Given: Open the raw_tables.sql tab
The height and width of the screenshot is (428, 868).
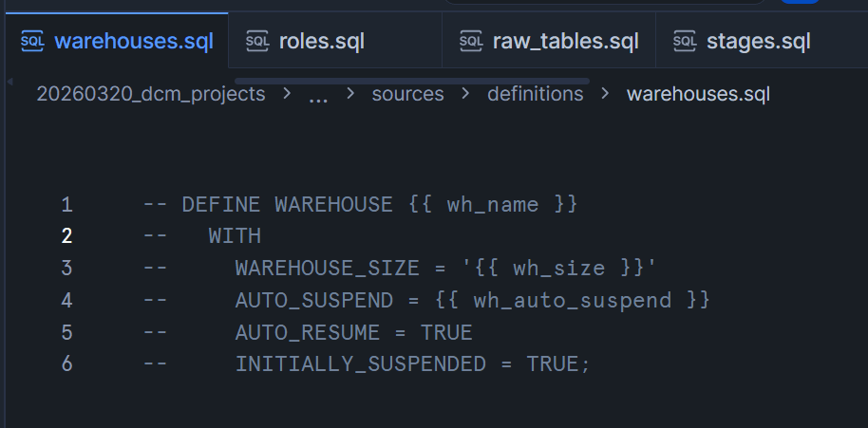Looking at the screenshot, I should pos(549,41).
